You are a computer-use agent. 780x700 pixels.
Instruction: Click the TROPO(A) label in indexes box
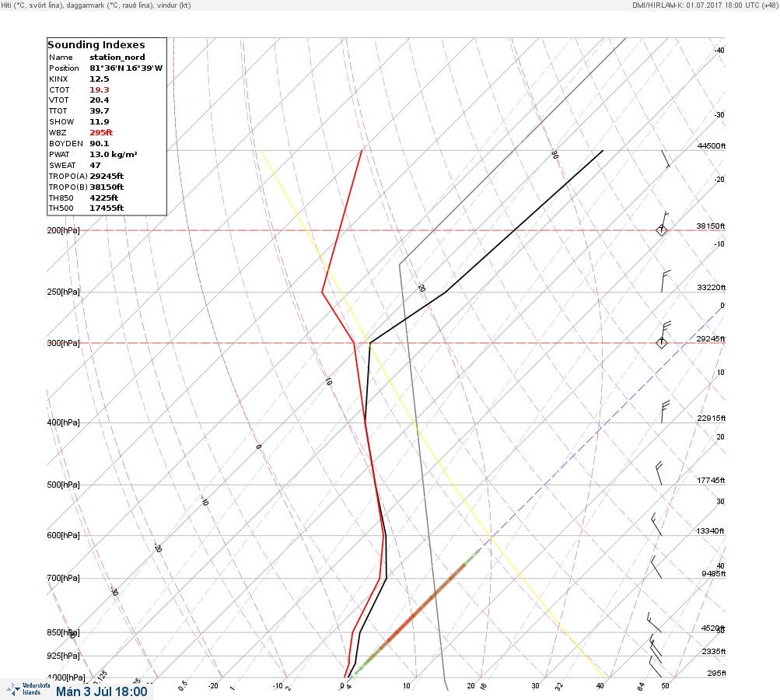click(x=68, y=177)
